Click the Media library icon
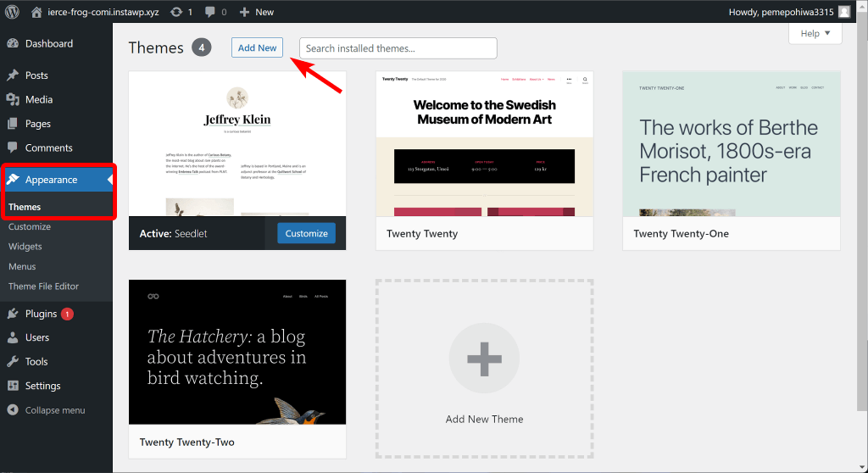 pyautogui.click(x=13, y=99)
